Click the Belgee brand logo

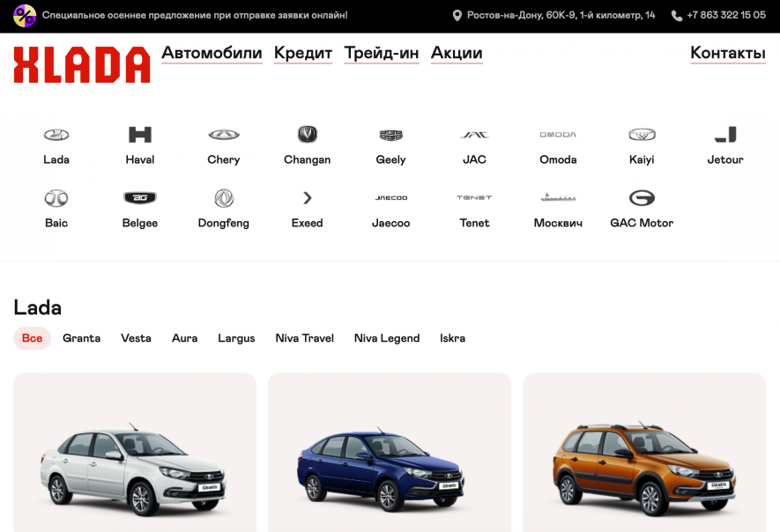tap(139, 198)
